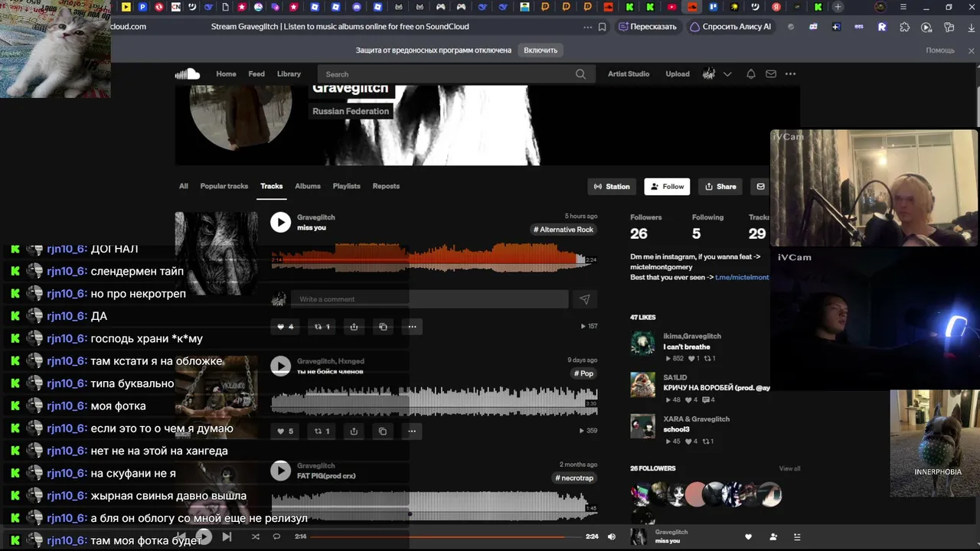Follow Graveglitch
980x551 pixels.
[667, 187]
